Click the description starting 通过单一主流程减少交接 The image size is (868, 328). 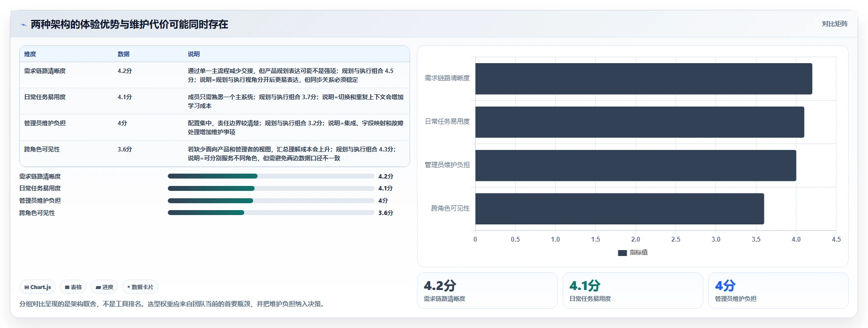coord(291,75)
